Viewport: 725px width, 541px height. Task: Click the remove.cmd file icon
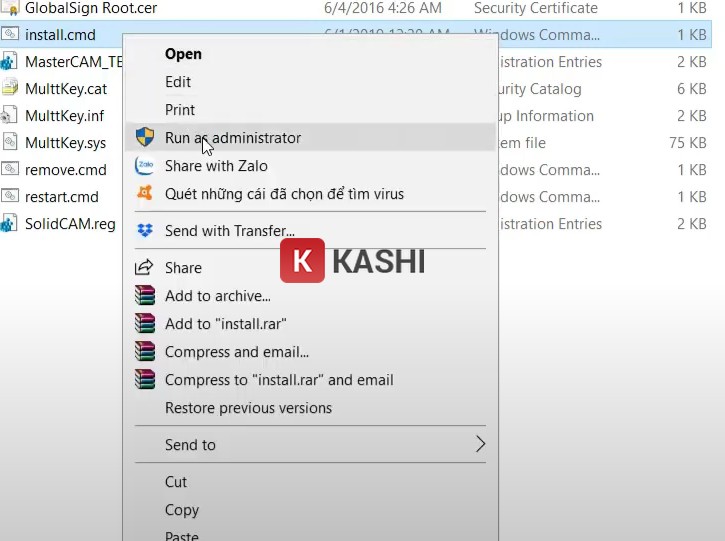pos(9,168)
